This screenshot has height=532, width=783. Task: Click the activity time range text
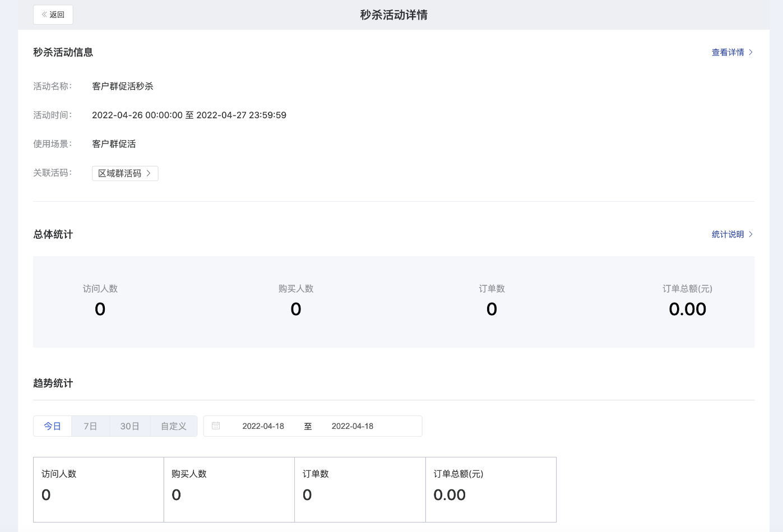coord(189,115)
